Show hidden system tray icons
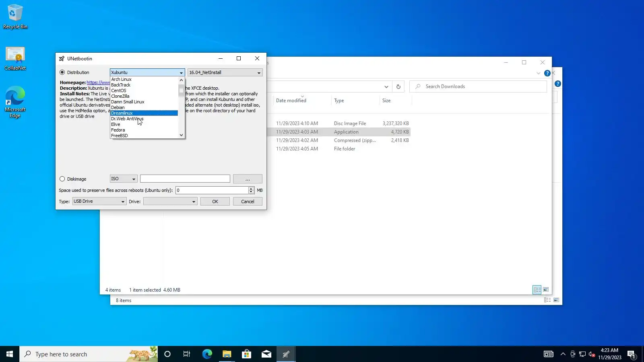The height and width of the screenshot is (362, 644). point(563,354)
